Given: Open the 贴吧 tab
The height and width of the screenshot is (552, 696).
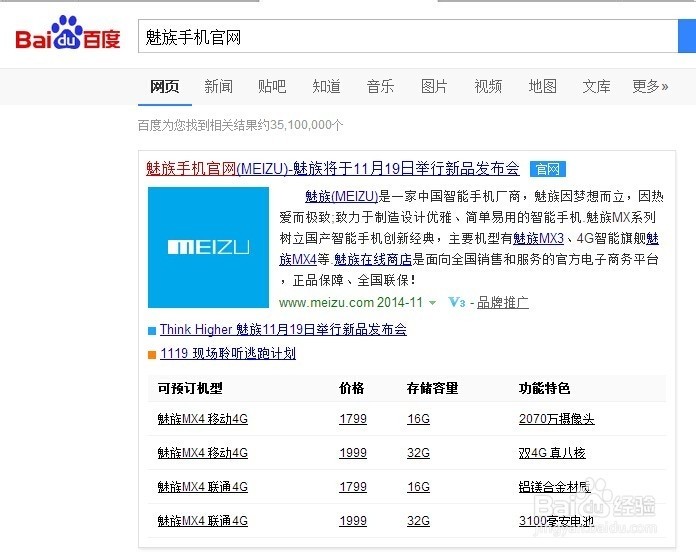Looking at the screenshot, I should pyautogui.click(x=272, y=86).
